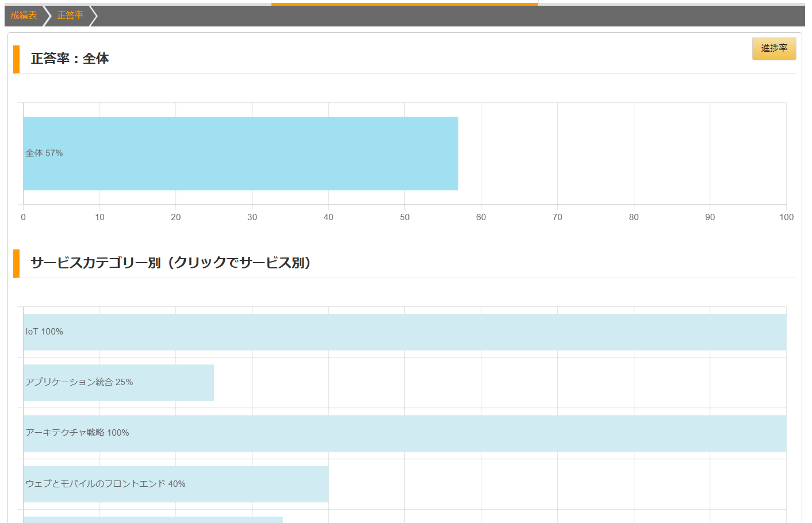
Task: Click axis label 70 on the top chart
Action: pos(557,217)
